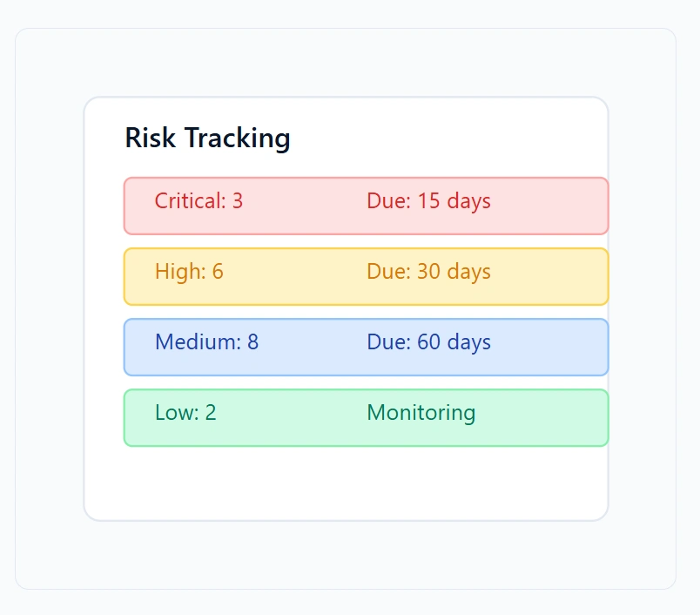Click the count 2 in Low row
This screenshot has height=615, width=700.
coord(211,413)
